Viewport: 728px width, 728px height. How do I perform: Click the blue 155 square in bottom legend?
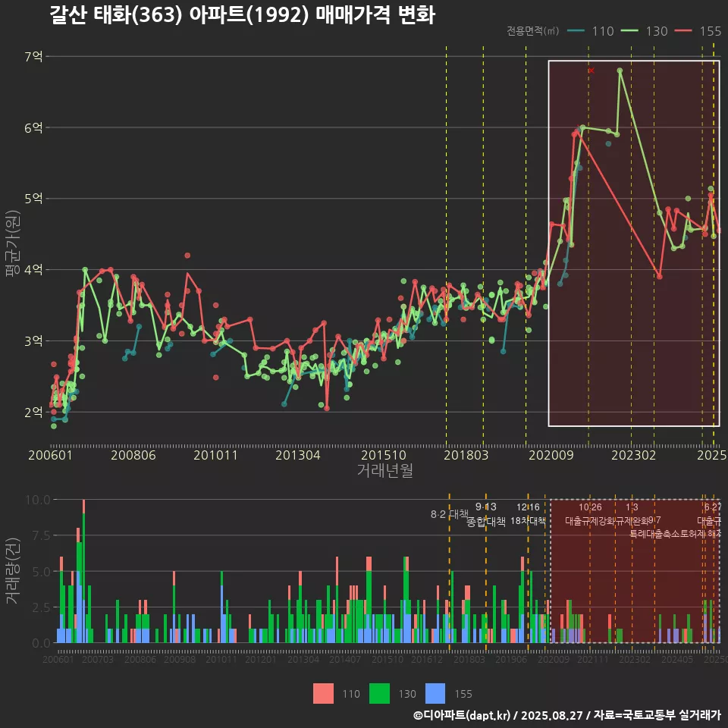pos(435,693)
